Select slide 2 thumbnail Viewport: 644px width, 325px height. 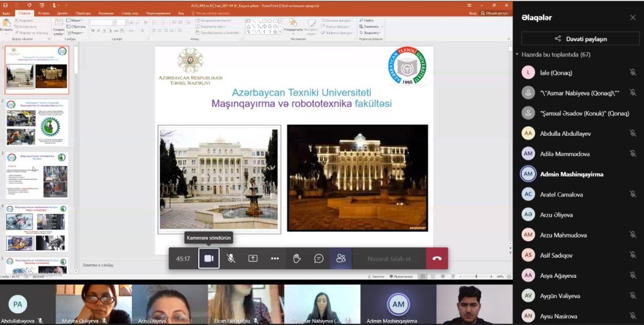tap(37, 123)
